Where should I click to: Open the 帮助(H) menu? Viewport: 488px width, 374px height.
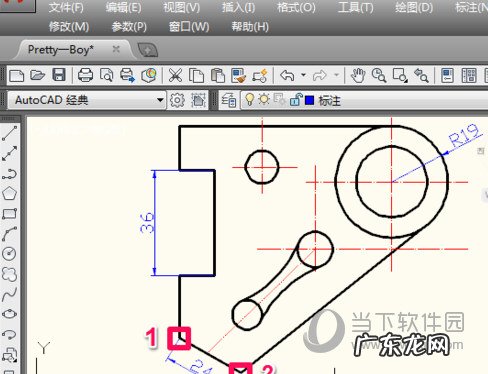pyautogui.click(x=250, y=26)
